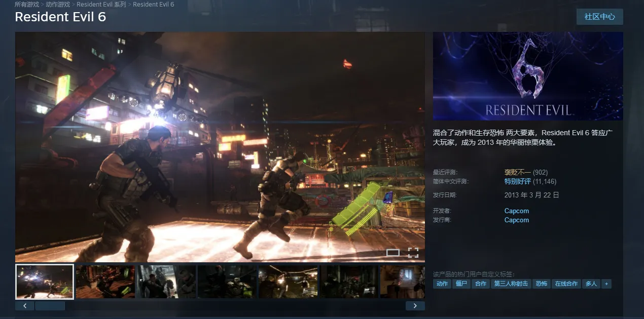Select the first screenshot thumbnail
Viewport: 644px width, 319px height.
(x=45, y=282)
